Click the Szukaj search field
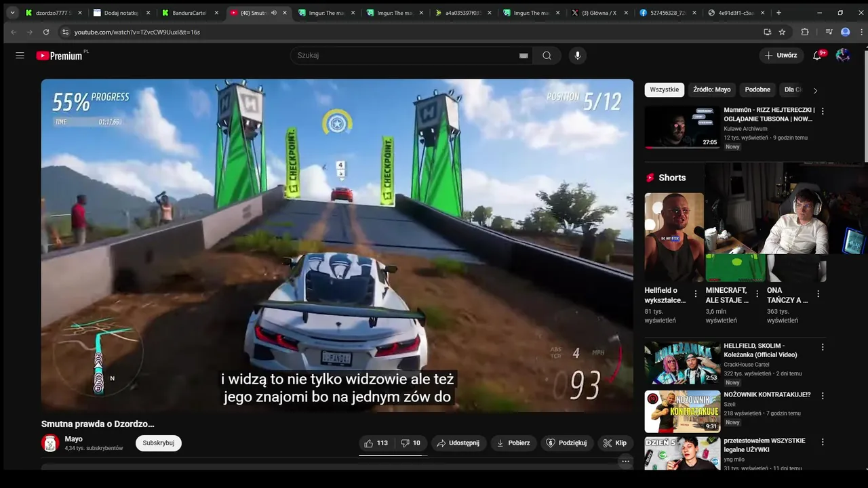This screenshot has width=868, height=488. 406,56
